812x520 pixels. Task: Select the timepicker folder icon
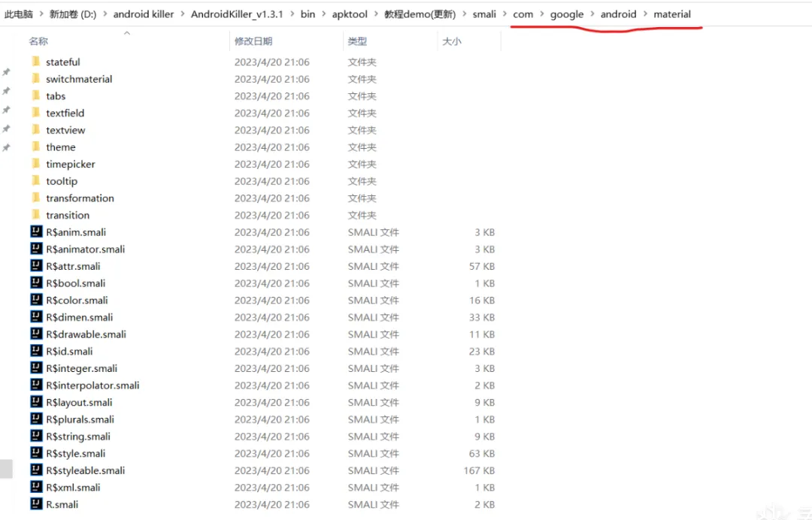[x=36, y=164]
